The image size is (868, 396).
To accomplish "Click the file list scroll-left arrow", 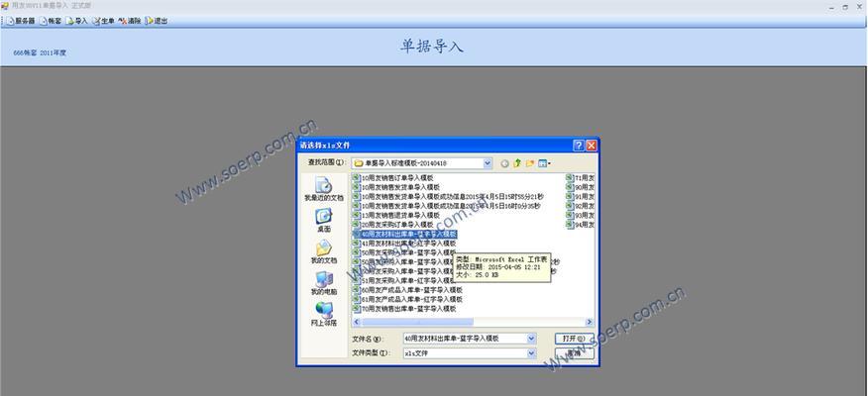I will (357, 322).
